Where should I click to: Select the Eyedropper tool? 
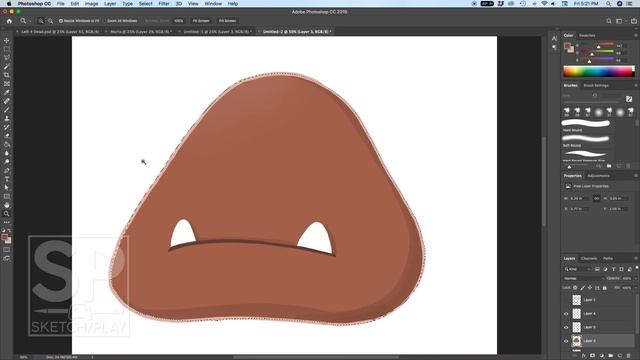7,92
